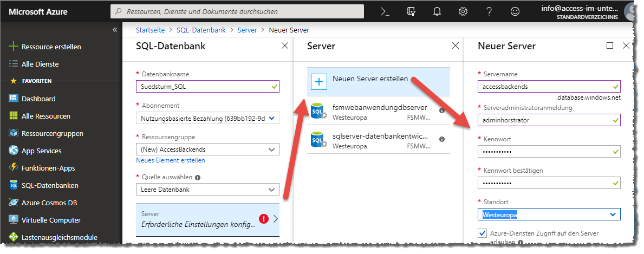Click the Neuen Server erstellen button

[x=379, y=81]
